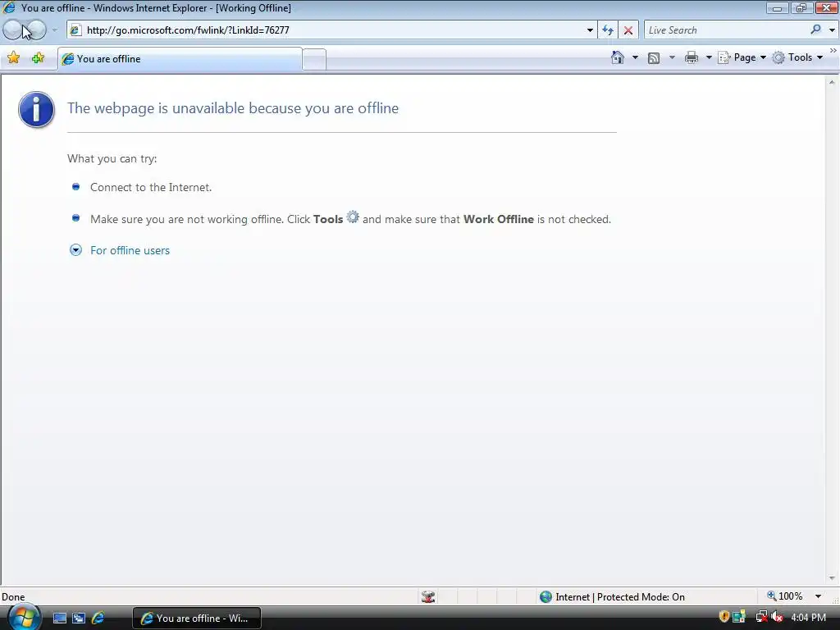This screenshot has width=840, height=630.
Task: Expand the 'For offline users' arrow icon
Action: [75, 250]
